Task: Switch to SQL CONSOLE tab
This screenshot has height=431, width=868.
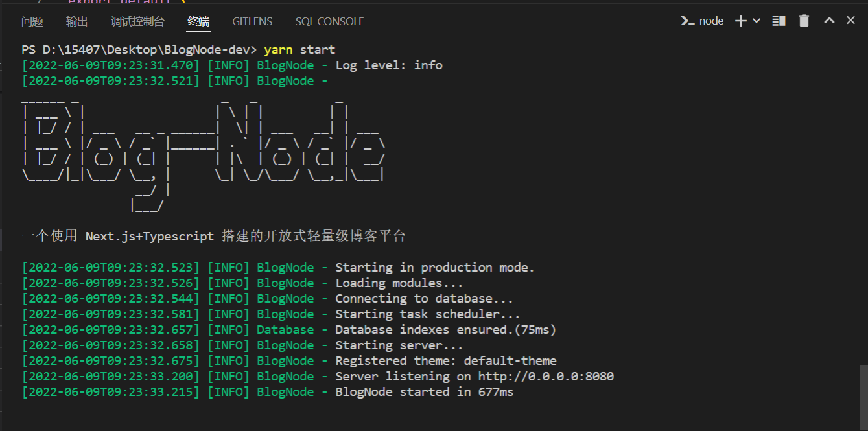Action: click(329, 21)
